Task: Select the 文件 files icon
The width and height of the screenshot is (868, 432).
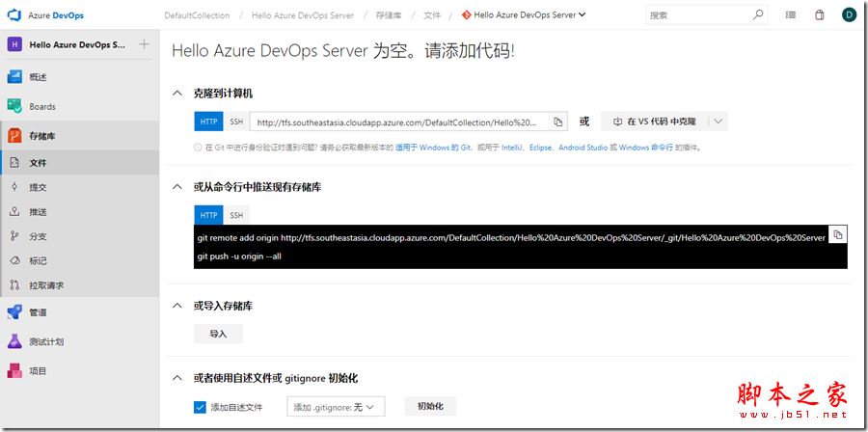Action: 14,163
